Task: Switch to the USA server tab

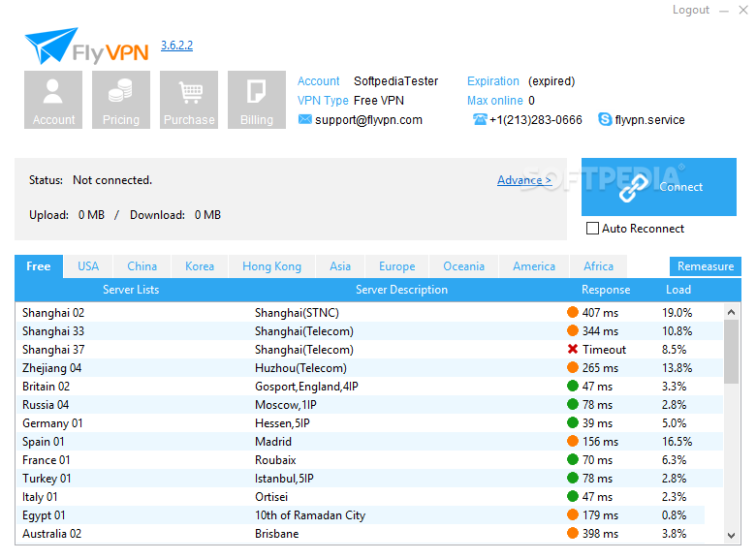Action: pos(88,266)
